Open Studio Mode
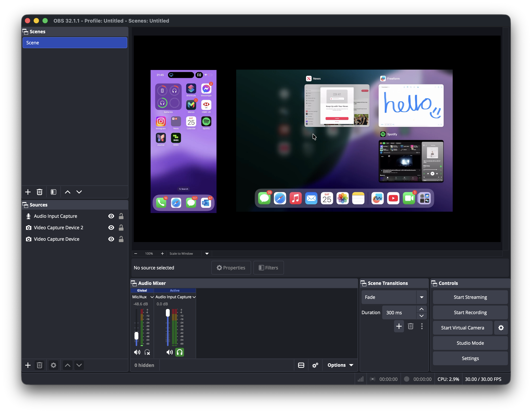This screenshot has height=413, width=532. pyautogui.click(x=470, y=343)
